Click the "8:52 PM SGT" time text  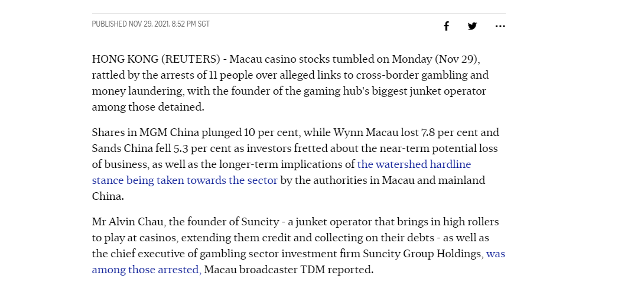coord(191,24)
